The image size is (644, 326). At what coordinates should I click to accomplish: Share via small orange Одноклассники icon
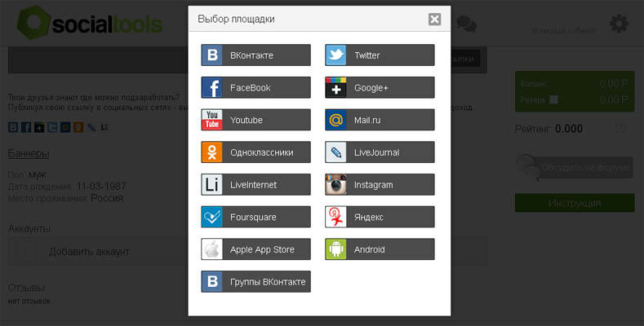[78, 127]
